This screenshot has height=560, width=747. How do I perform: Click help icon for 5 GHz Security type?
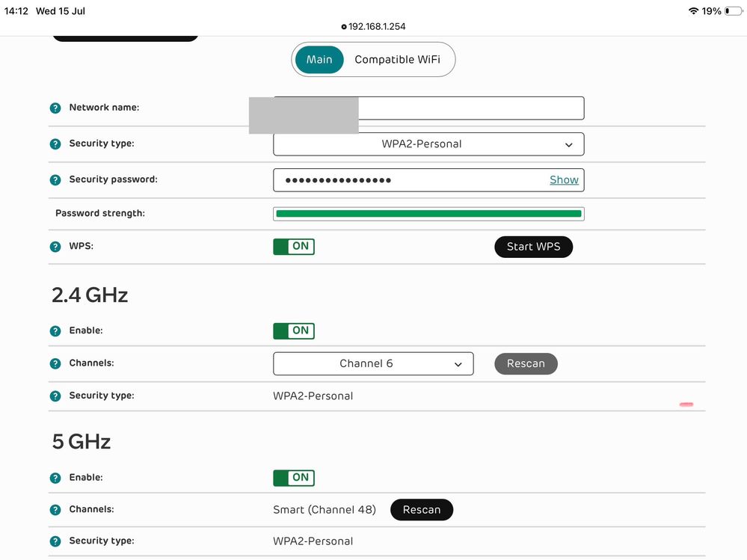click(x=55, y=541)
